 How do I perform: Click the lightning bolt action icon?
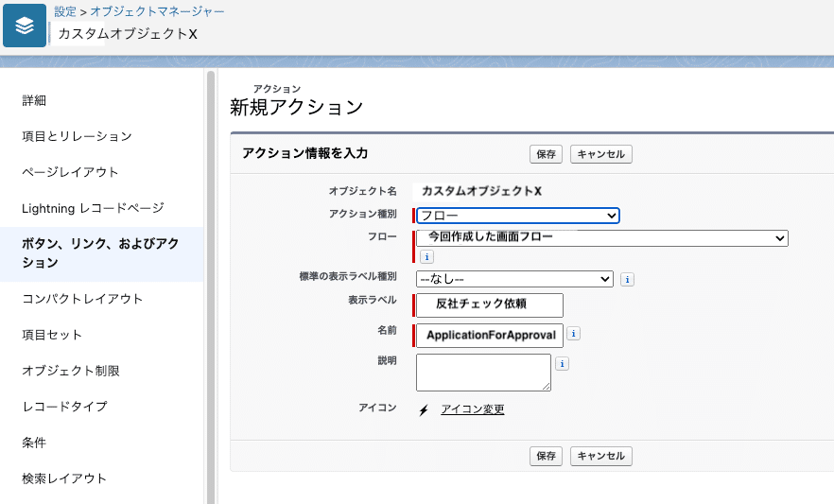click(424, 409)
